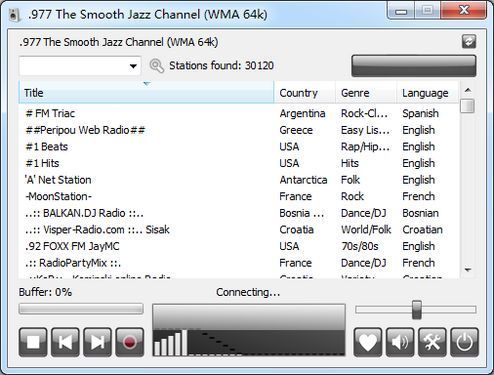This screenshot has width=494, height=375.
Task: Click the dark gray bar button beside station count
Action: [x=414, y=66]
